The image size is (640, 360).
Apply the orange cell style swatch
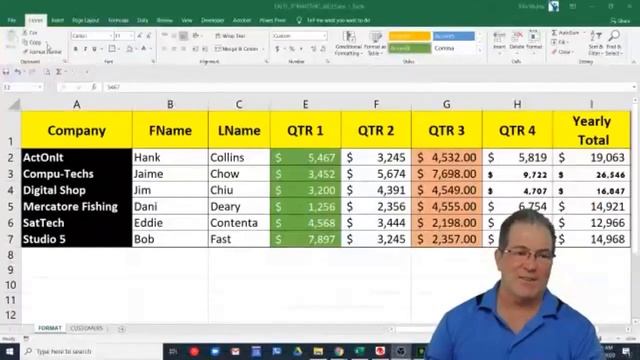(409, 36)
